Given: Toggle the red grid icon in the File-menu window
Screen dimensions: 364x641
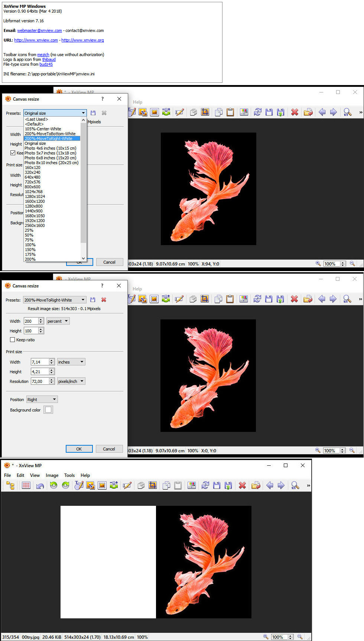Looking at the screenshot, I should click(26, 485).
